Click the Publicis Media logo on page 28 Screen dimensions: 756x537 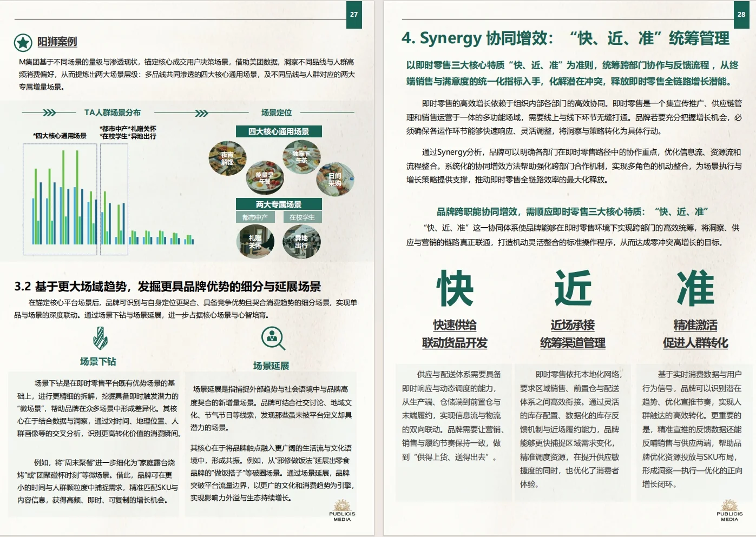(729, 511)
